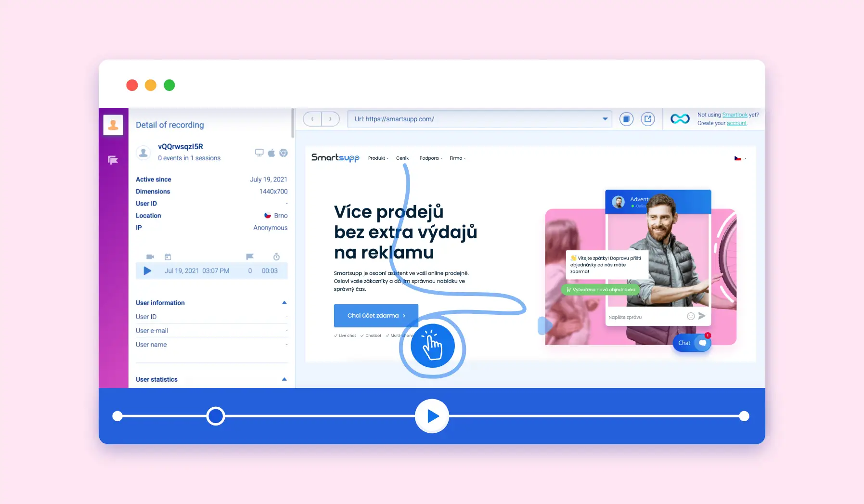Viewport: 864px width, 504px height.
Task: Open the URL dropdown arrow
Action: click(x=605, y=119)
